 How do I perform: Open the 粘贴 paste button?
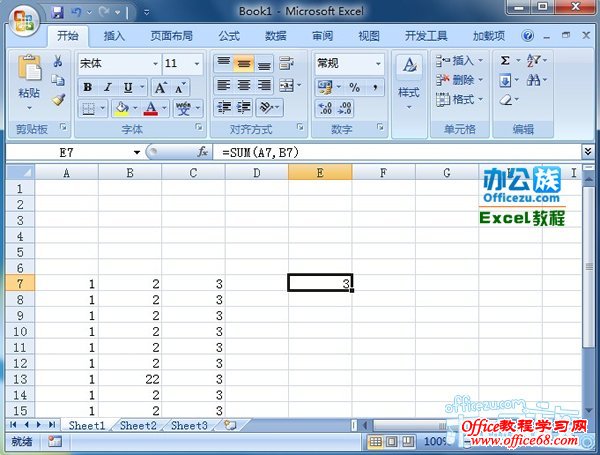(x=29, y=82)
